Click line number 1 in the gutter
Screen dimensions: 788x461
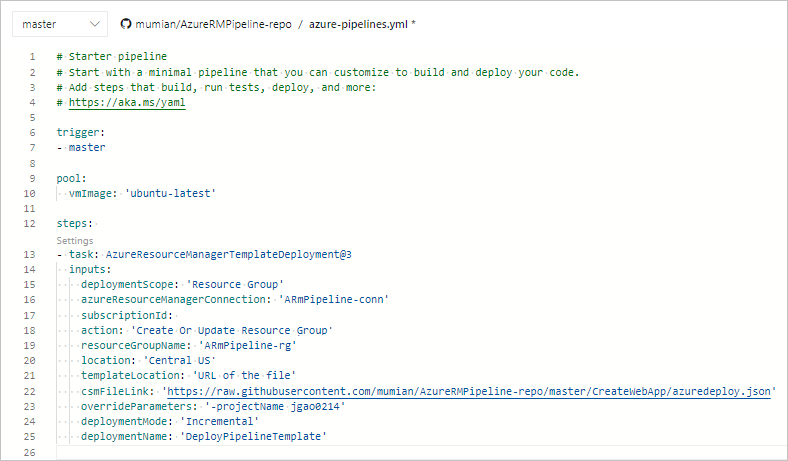[x=32, y=56]
